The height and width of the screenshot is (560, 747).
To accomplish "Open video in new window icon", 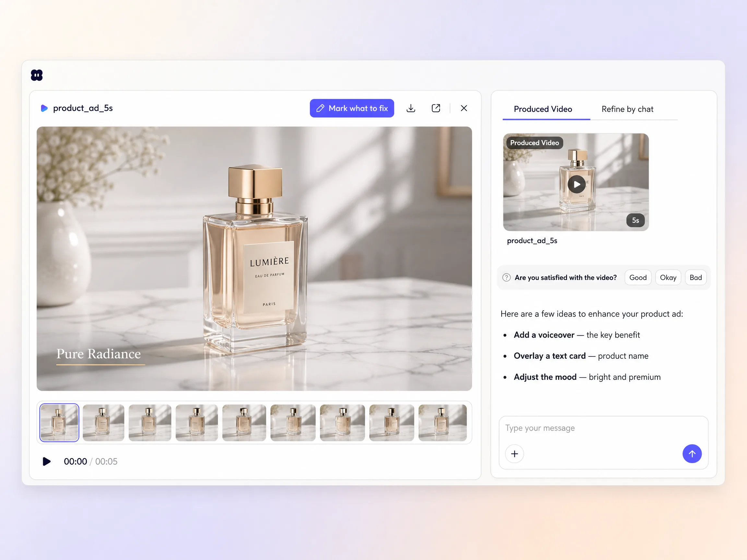I will (x=436, y=108).
